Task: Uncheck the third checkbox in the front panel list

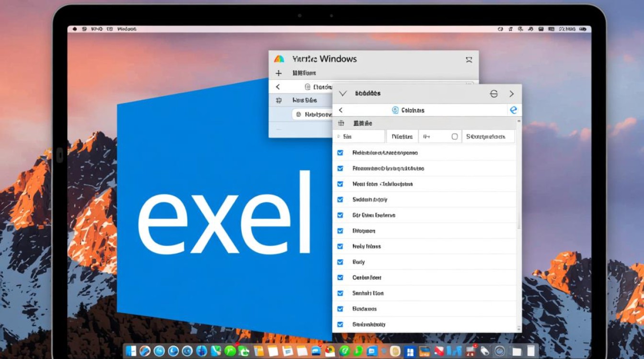Action: [340, 184]
